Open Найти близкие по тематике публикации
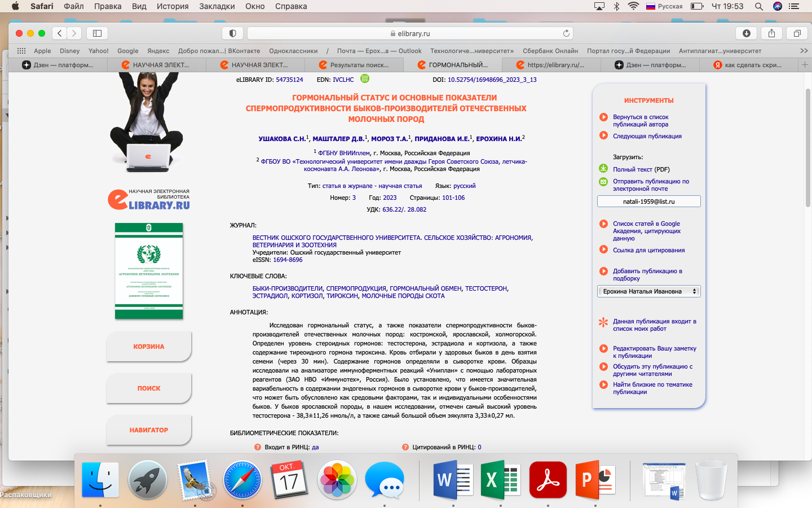Image resolution: width=812 pixels, height=508 pixels. click(652, 388)
